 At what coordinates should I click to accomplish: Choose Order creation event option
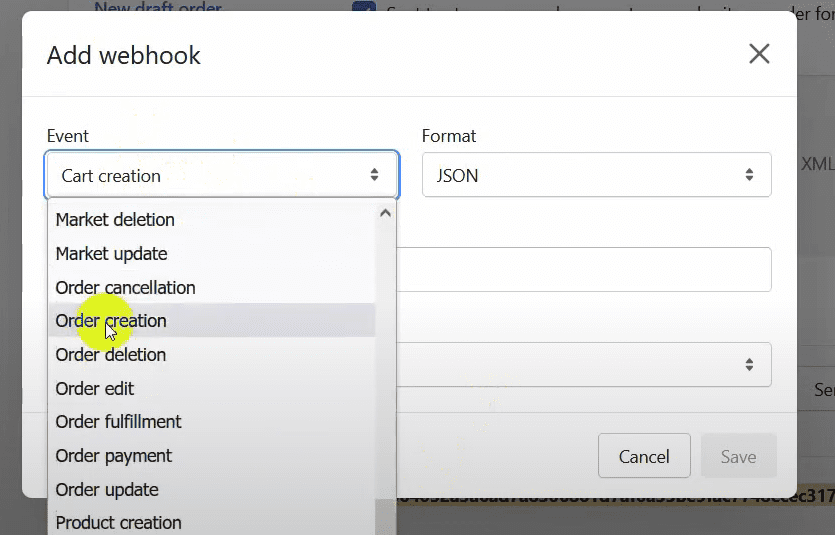pyautogui.click(x=111, y=321)
